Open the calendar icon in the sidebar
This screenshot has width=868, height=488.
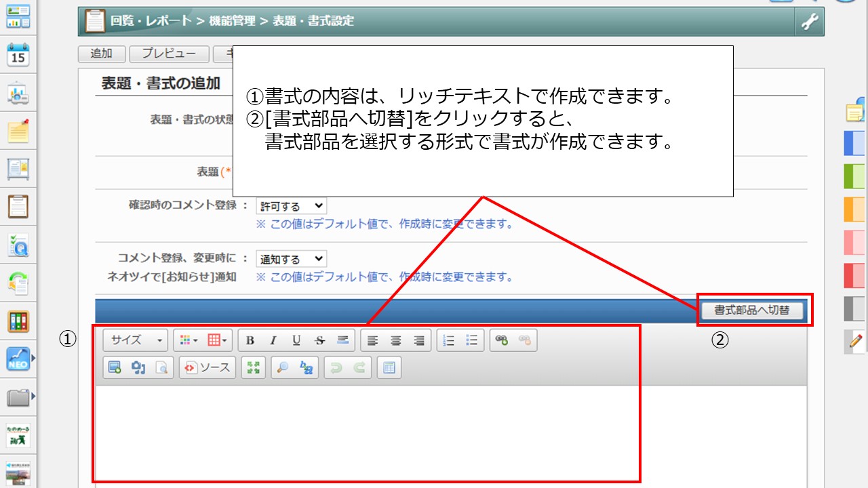point(18,55)
